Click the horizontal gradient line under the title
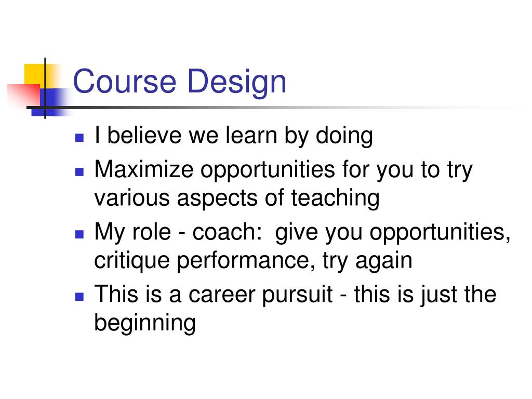Screen dimensions: 532x399 [x=271, y=108]
